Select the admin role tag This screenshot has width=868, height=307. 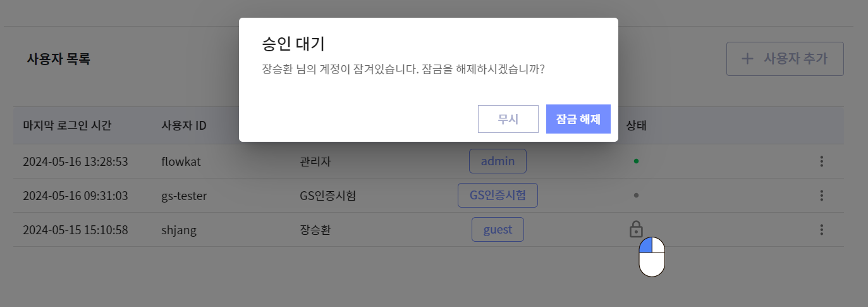(498, 161)
